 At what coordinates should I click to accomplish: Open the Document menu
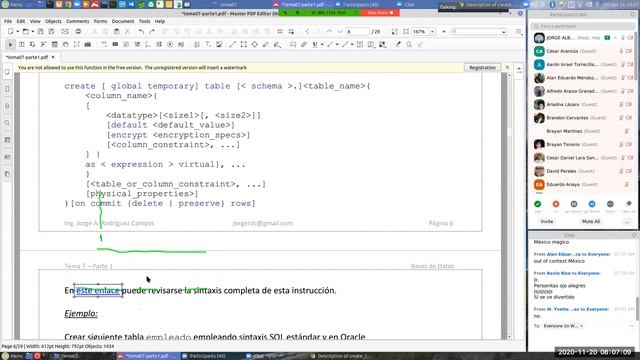[123, 21]
